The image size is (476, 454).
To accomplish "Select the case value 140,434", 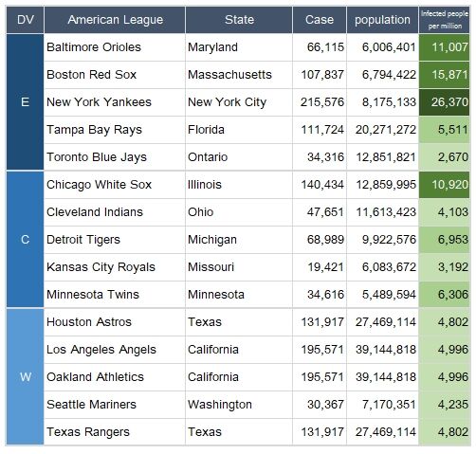I will (320, 185).
